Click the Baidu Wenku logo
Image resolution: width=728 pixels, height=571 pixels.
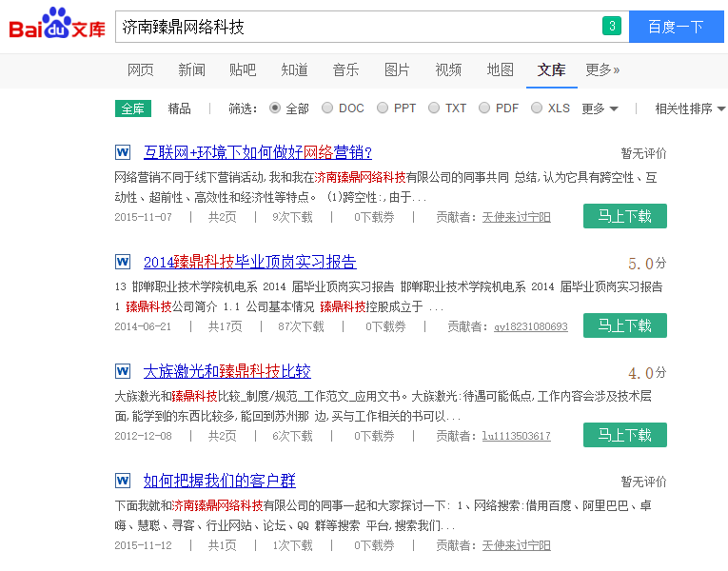(57, 23)
